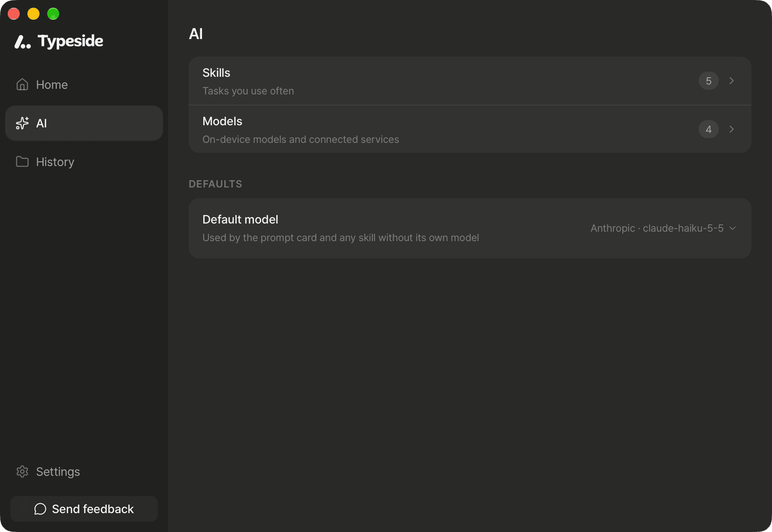Image resolution: width=772 pixels, height=532 pixels.
Task: Open the Home section label
Action: tap(52, 85)
